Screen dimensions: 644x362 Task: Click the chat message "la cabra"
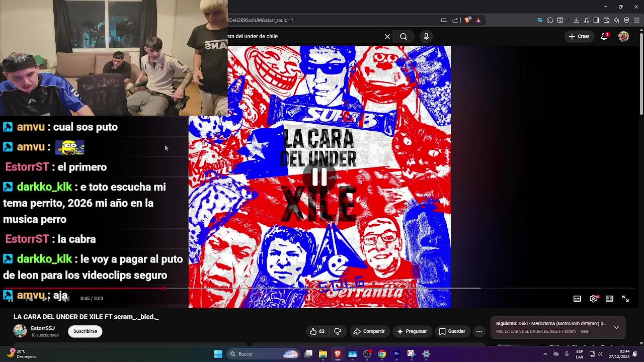coord(76,239)
